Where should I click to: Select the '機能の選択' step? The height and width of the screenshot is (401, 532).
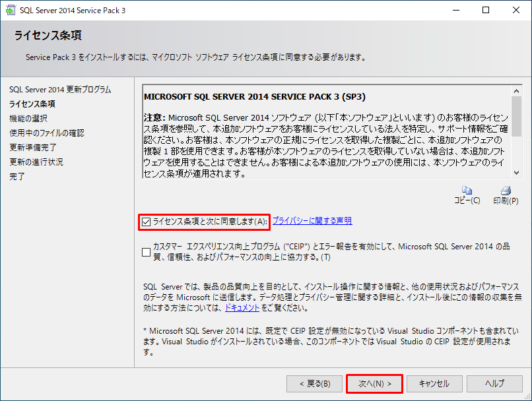point(28,118)
